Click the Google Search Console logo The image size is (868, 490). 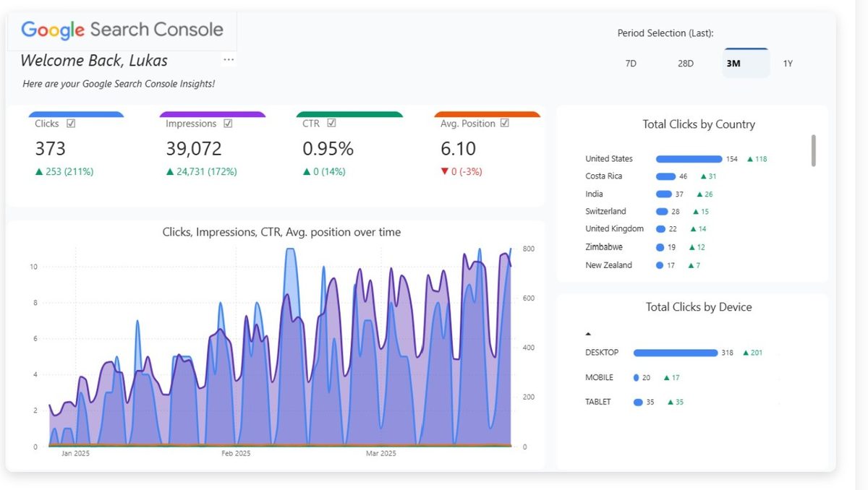tap(122, 30)
